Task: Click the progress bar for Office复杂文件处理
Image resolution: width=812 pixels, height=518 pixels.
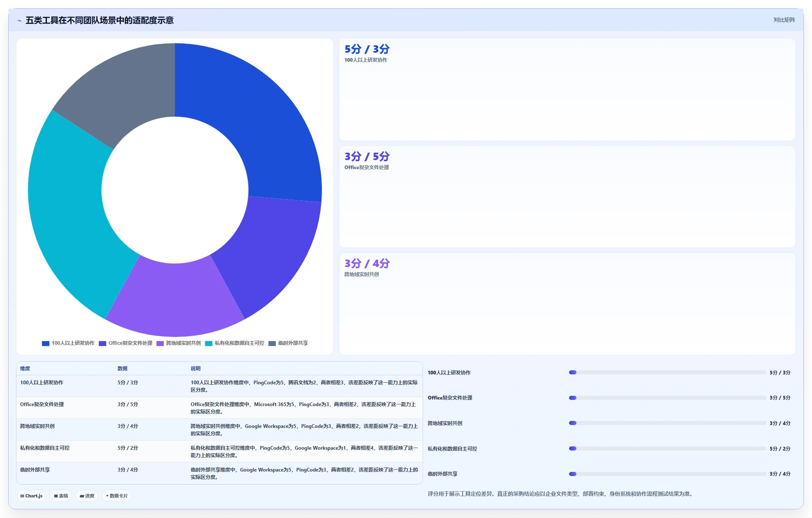Action: point(667,398)
